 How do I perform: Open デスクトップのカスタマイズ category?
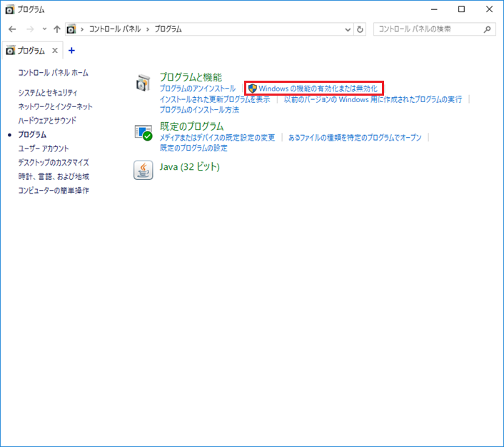[54, 162]
